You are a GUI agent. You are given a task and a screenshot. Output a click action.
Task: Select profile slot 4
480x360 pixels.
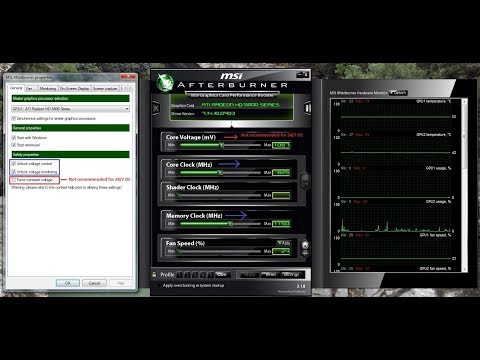(203, 275)
